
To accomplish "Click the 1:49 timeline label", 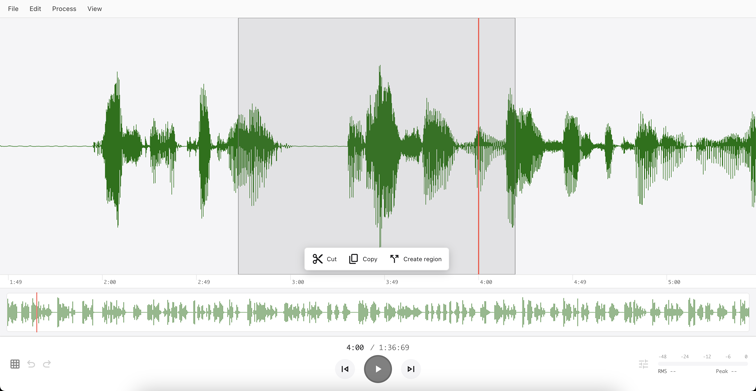I will pos(15,282).
